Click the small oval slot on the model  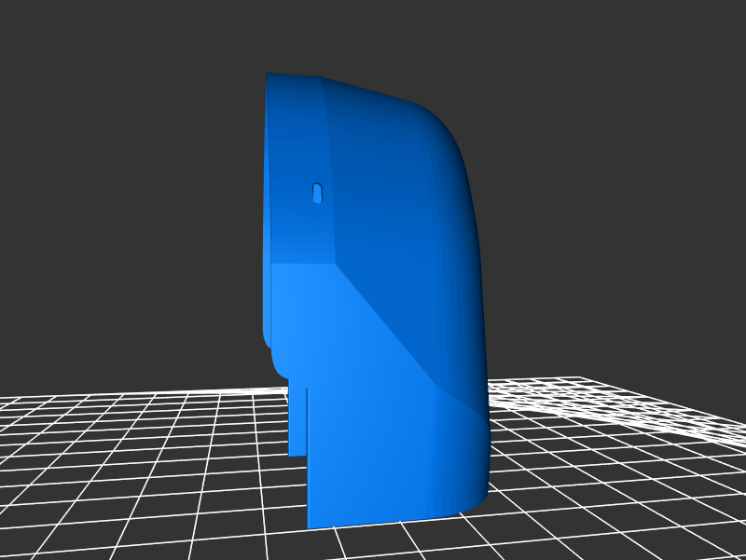click(317, 193)
